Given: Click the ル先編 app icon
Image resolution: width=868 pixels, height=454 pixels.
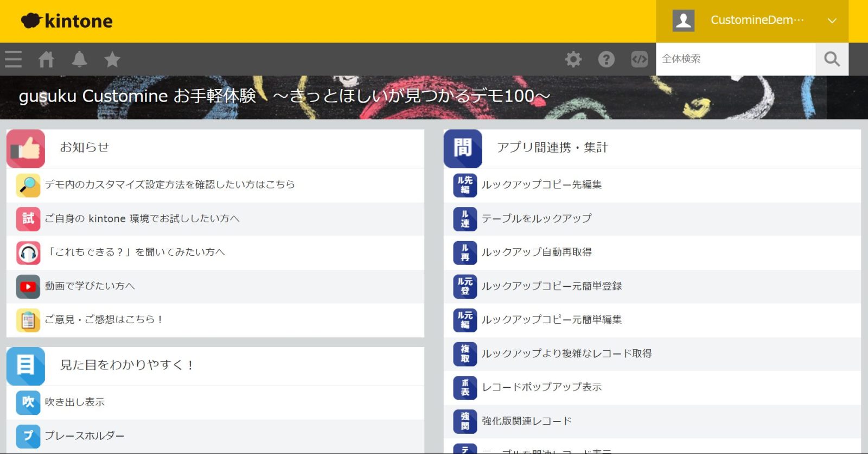Looking at the screenshot, I should 465,185.
